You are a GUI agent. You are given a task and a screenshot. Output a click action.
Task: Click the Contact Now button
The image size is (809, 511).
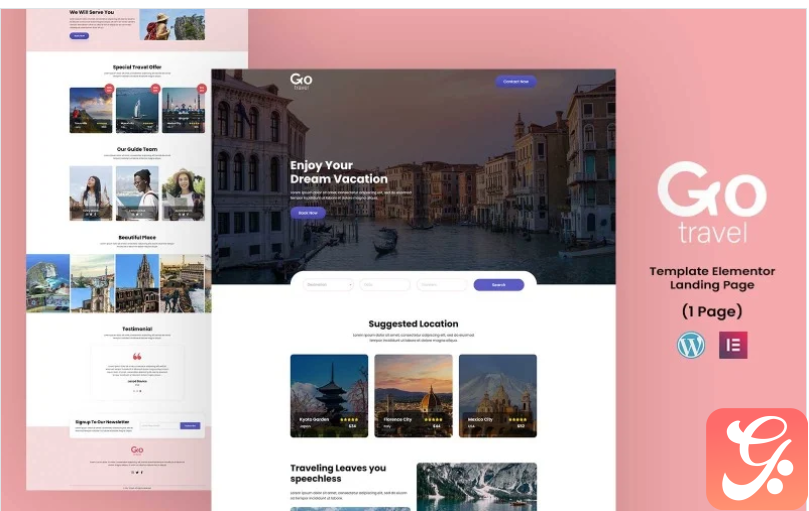[516, 82]
